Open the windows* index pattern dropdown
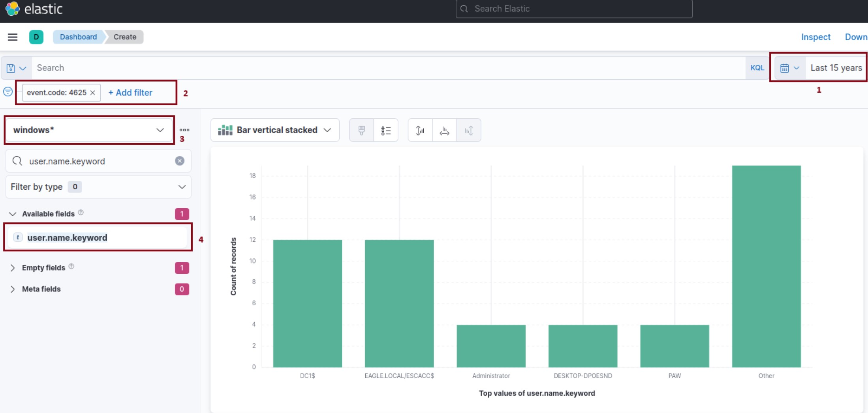 (x=89, y=130)
